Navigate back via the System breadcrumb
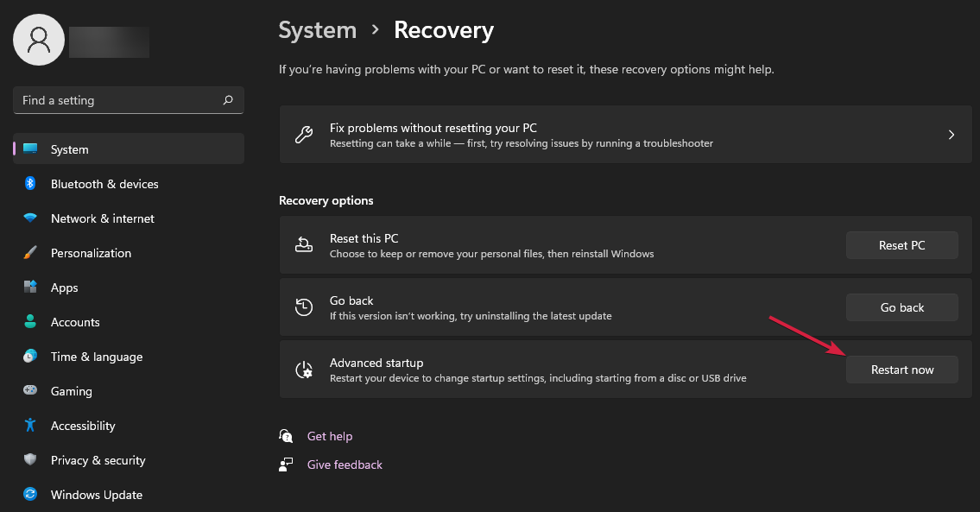The width and height of the screenshot is (980, 512). pyautogui.click(x=317, y=29)
